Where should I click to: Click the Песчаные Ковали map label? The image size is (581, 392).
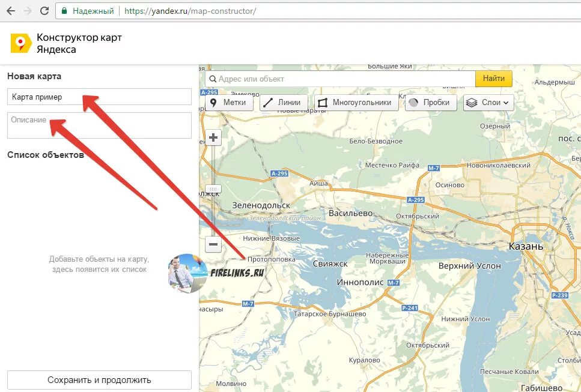coord(509,372)
